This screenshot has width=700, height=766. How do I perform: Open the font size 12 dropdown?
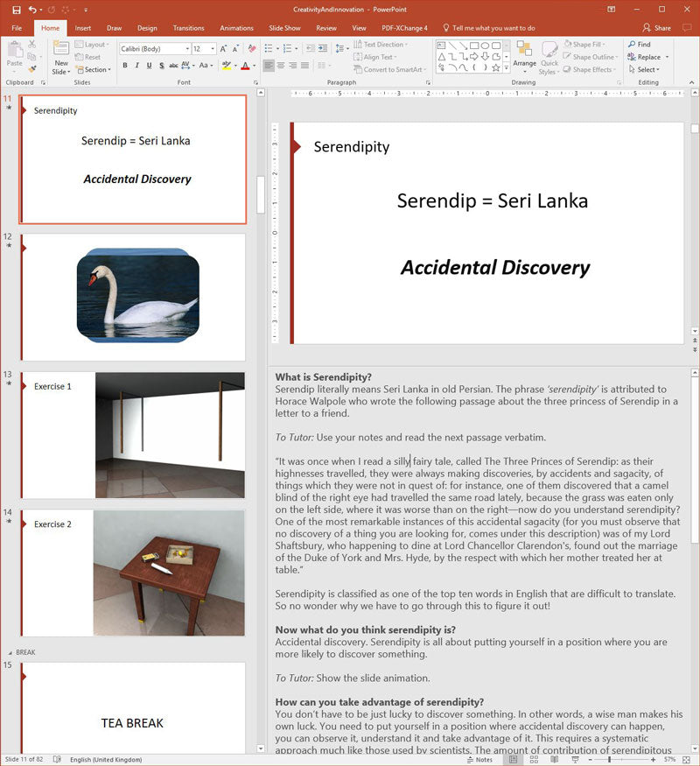point(213,49)
